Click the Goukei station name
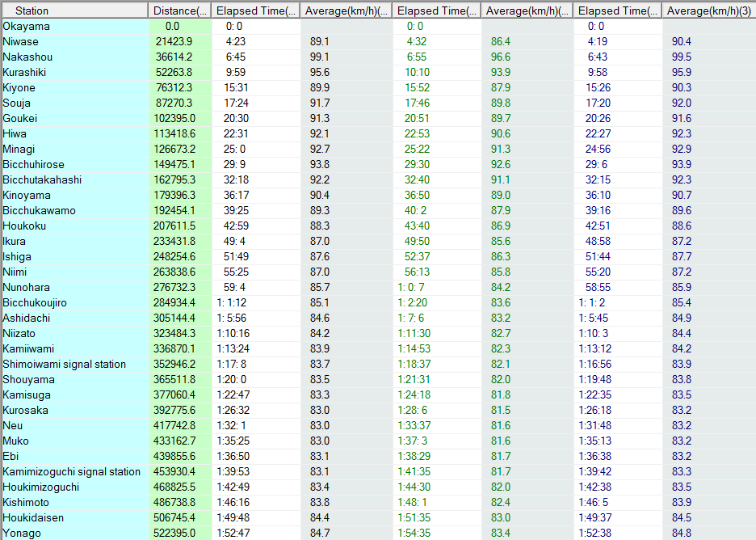756x540 pixels. (x=19, y=118)
